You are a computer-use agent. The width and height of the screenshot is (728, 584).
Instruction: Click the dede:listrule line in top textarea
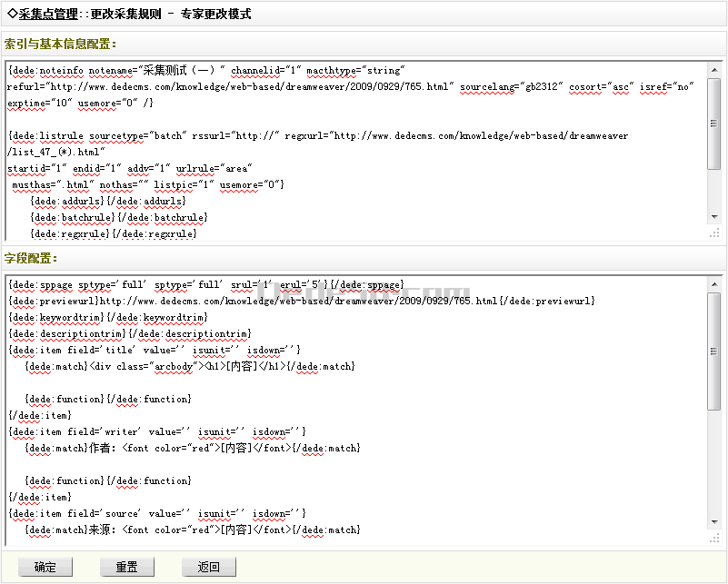tap(273, 136)
